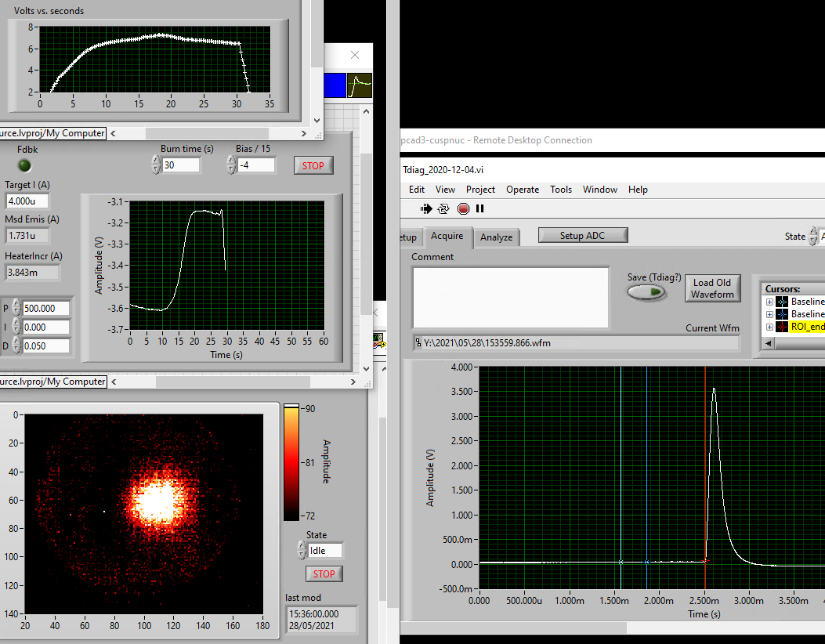Open the Operate menu
Viewport: 825px width, 644px height.
coord(522,190)
